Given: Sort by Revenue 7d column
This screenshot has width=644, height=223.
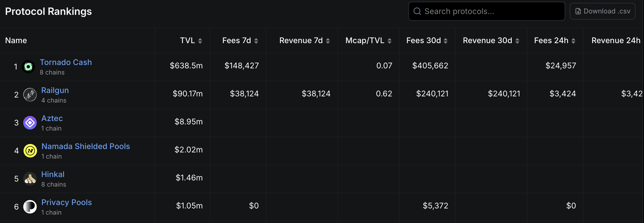Looking at the screenshot, I should click(328, 41).
